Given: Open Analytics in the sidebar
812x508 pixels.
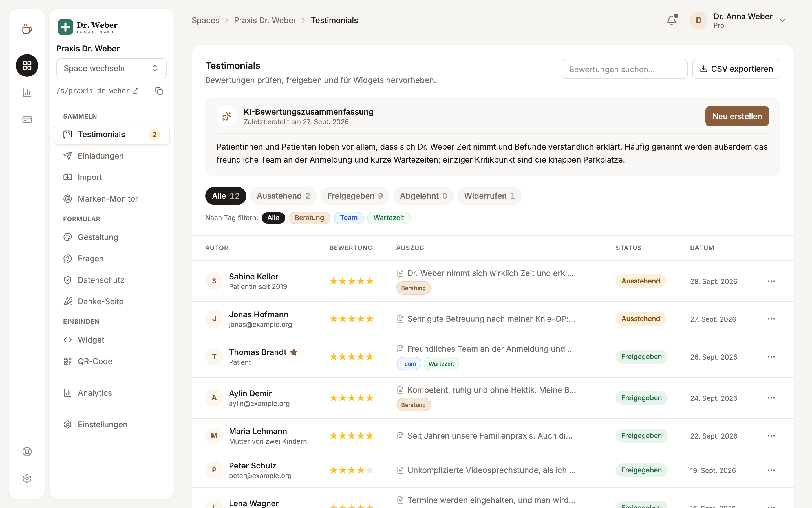Looking at the screenshot, I should [111, 393].
